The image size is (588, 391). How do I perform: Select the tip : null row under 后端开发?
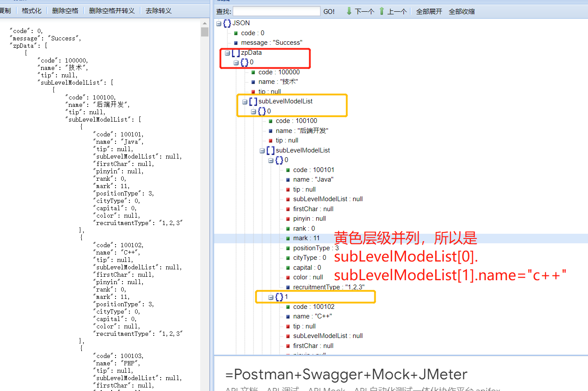tap(287, 140)
